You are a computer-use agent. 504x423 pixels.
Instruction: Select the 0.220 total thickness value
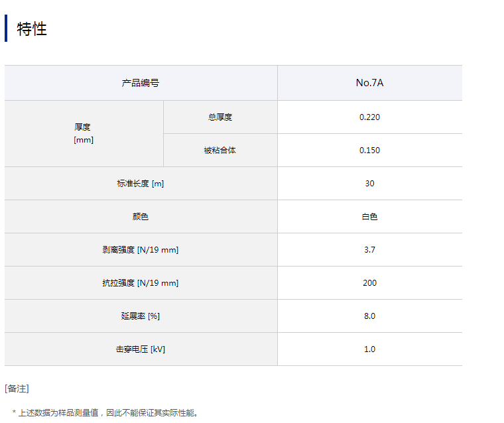point(369,117)
